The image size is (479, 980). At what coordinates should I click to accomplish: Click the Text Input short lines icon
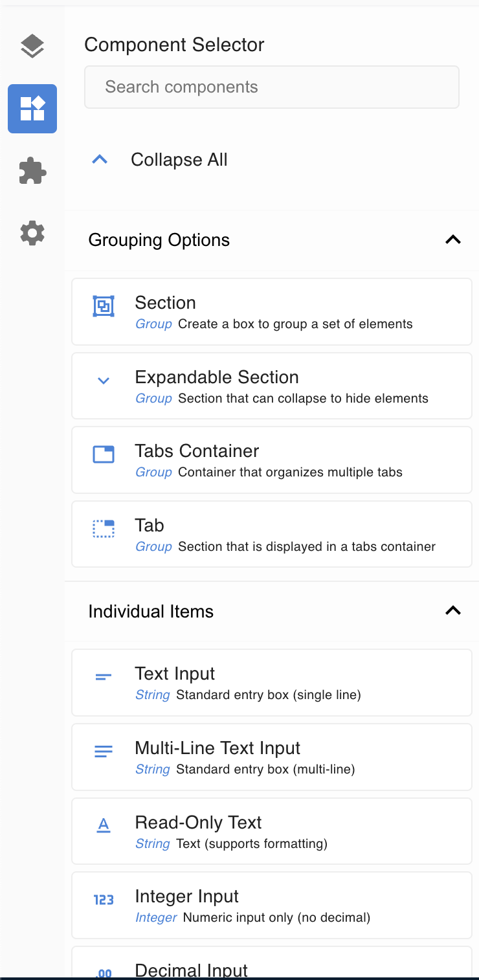tap(104, 677)
